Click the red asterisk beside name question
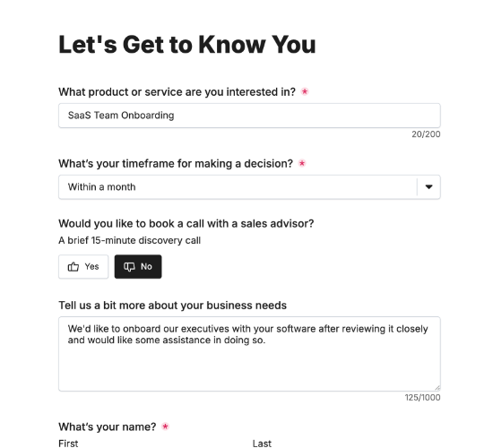Image resolution: width=493 pixels, height=448 pixels. point(165,426)
